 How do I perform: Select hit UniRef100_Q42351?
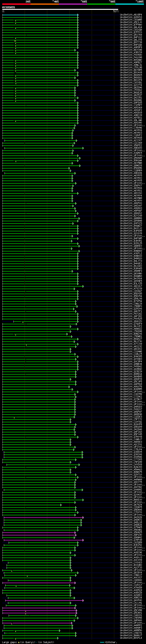point(131,98)
